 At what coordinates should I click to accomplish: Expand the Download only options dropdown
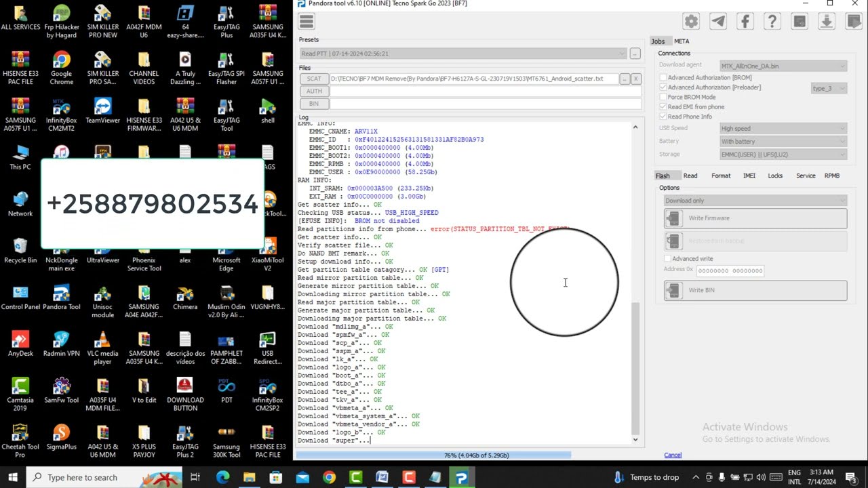755,201
